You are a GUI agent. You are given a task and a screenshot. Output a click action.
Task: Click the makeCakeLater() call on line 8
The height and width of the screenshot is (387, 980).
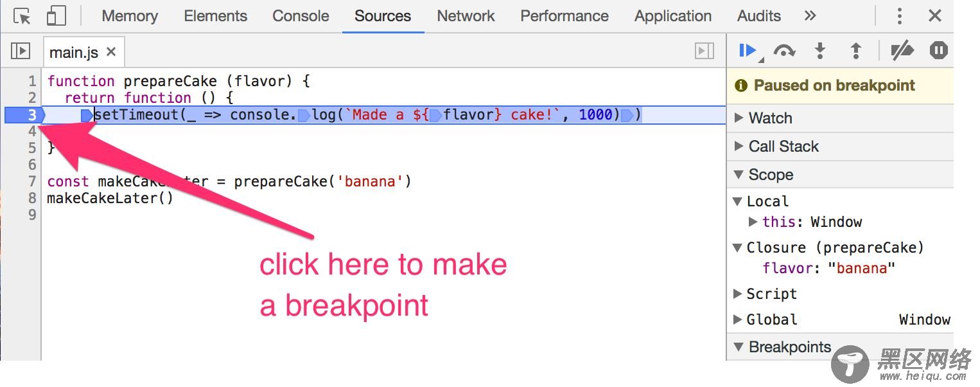[110, 198]
